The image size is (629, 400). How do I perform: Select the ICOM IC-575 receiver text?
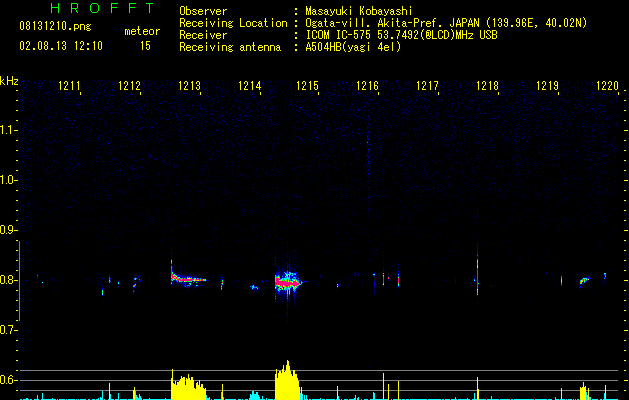[x=401, y=35]
